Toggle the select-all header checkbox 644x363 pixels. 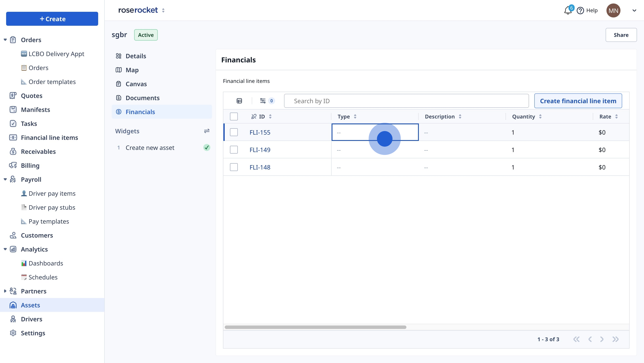click(x=234, y=116)
